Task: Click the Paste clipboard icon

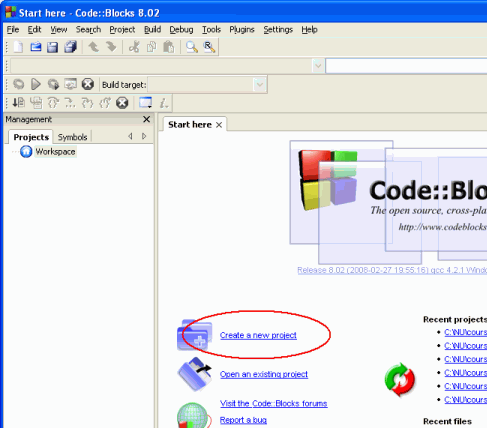Action: coord(169,47)
